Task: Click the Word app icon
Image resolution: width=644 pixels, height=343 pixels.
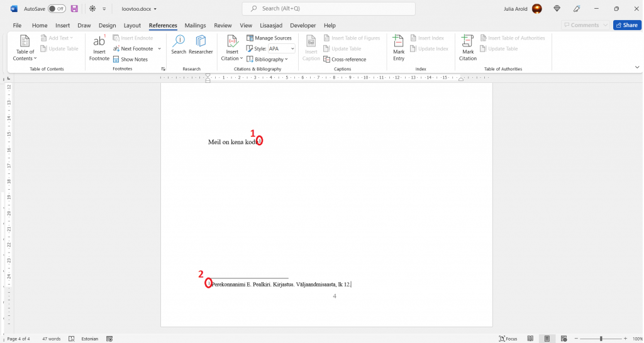Action: pos(14,9)
